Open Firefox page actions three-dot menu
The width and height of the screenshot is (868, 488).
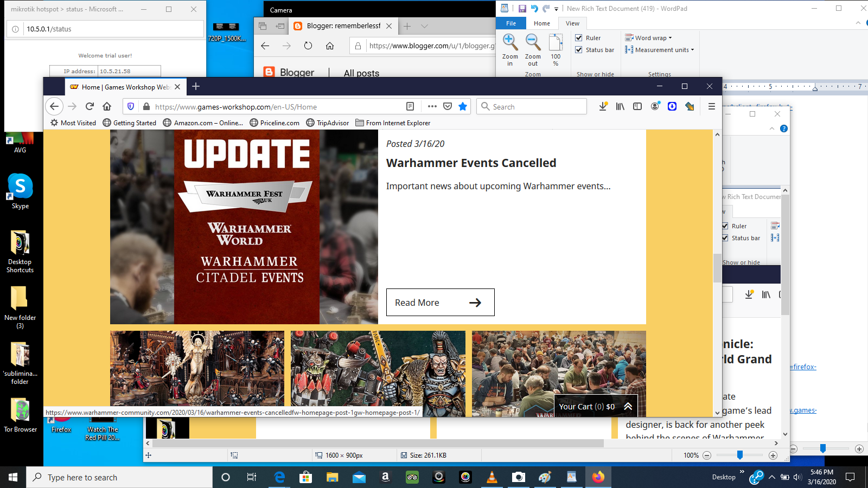pyautogui.click(x=432, y=107)
